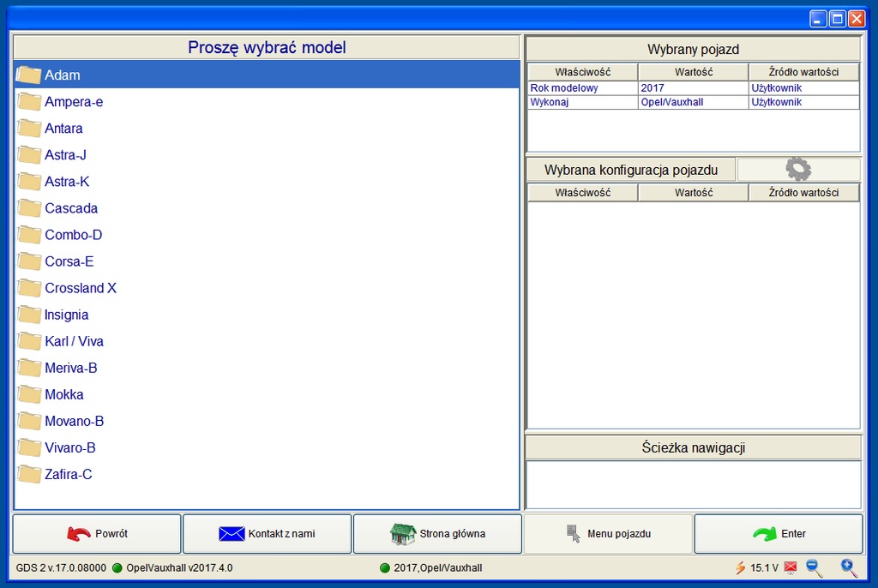Choose the Astra-K model name

click(67, 182)
